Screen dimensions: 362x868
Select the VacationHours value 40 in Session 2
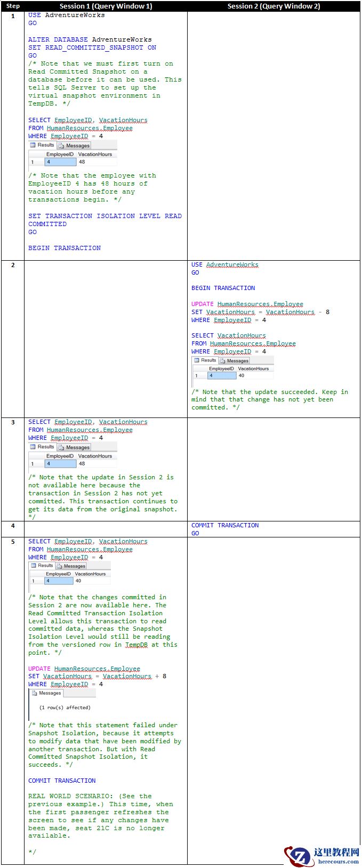pos(242,375)
